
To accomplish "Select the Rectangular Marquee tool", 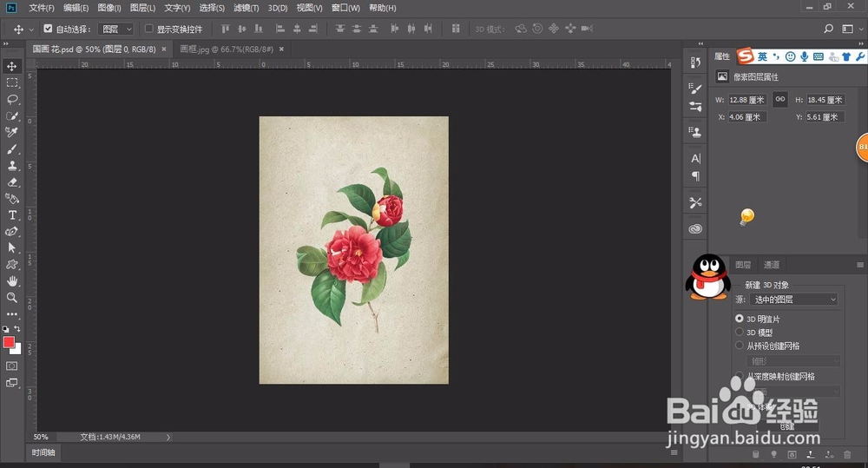I will [x=11, y=82].
